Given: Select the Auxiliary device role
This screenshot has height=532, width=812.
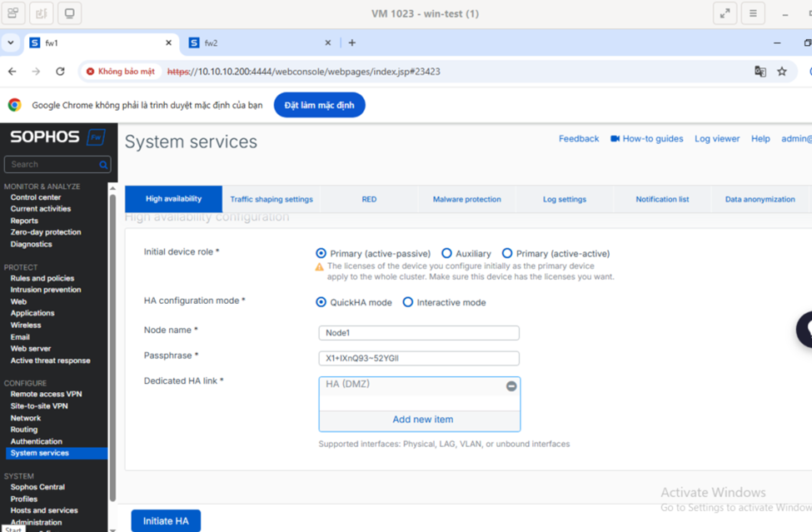Looking at the screenshot, I should (446, 253).
